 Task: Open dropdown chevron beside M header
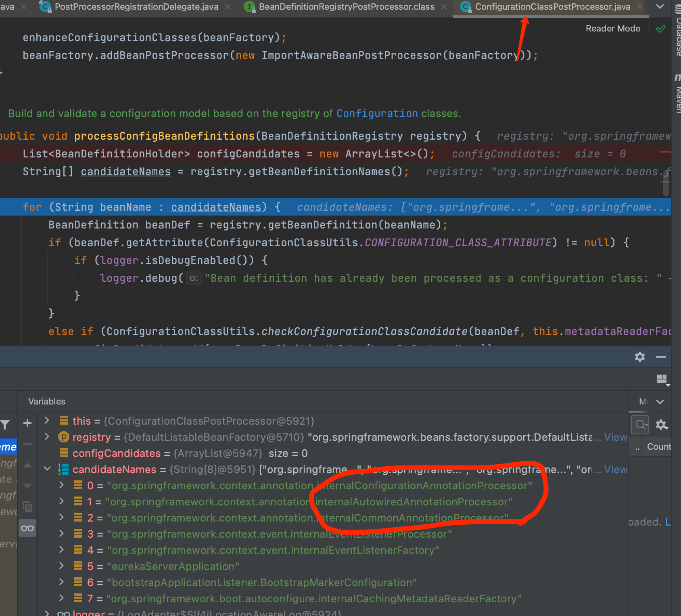coord(660,402)
